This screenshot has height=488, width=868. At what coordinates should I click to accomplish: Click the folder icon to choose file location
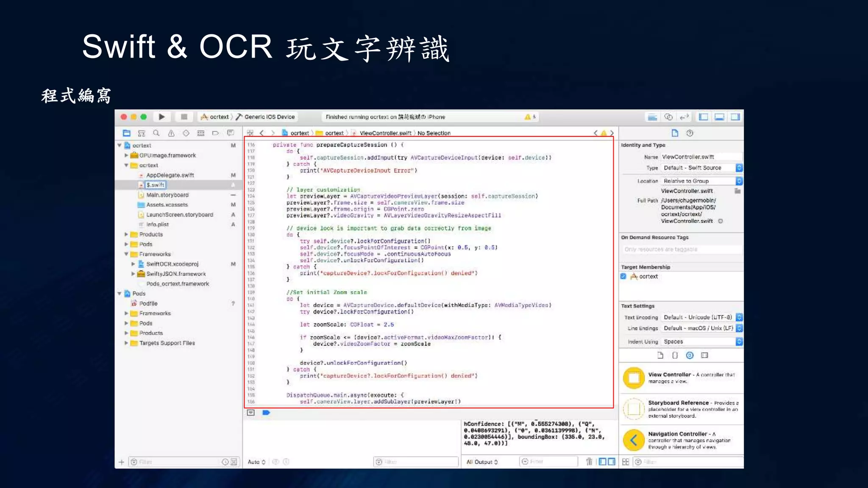click(x=737, y=191)
